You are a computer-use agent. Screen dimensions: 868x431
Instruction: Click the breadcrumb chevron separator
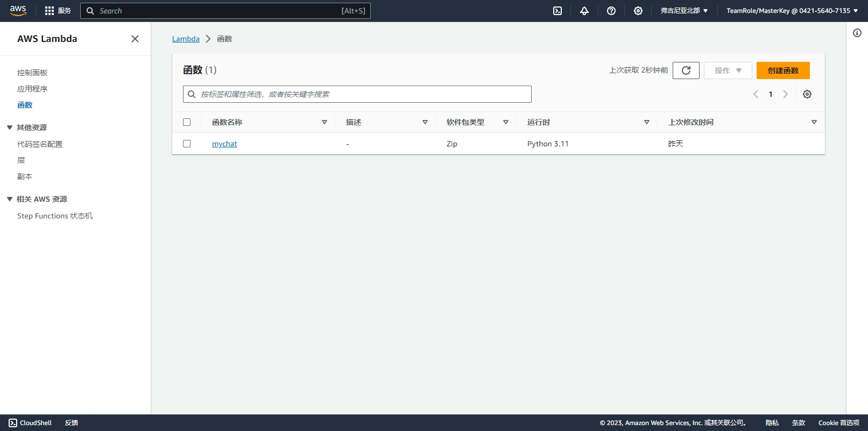(x=208, y=39)
